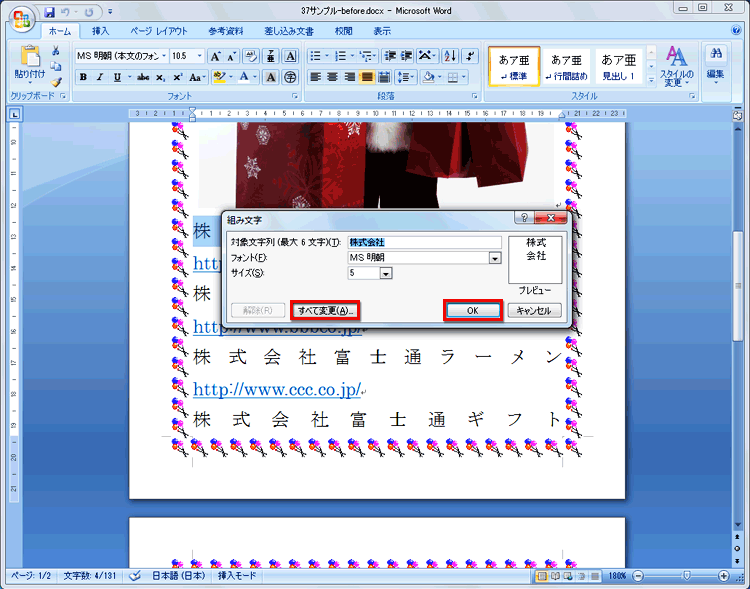Screen dimensions: 750x589
Task: Click the character shading icon
Action: click(x=271, y=77)
